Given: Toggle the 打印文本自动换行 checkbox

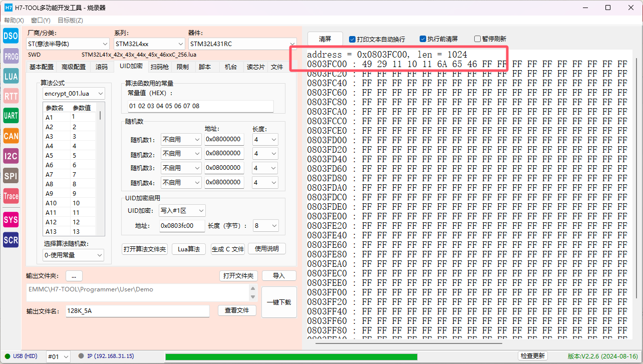Looking at the screenshot, I should pos(353,39).
